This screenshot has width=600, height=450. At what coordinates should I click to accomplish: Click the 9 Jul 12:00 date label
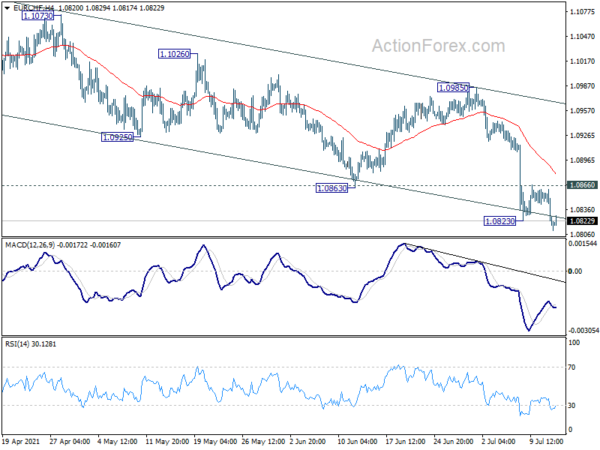(x=546, y=442)
